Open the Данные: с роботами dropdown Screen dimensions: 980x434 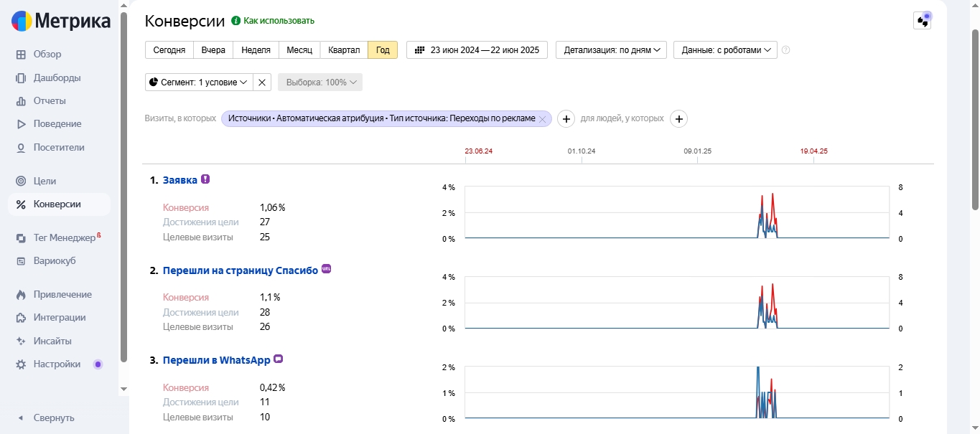[x=725, y=50]
